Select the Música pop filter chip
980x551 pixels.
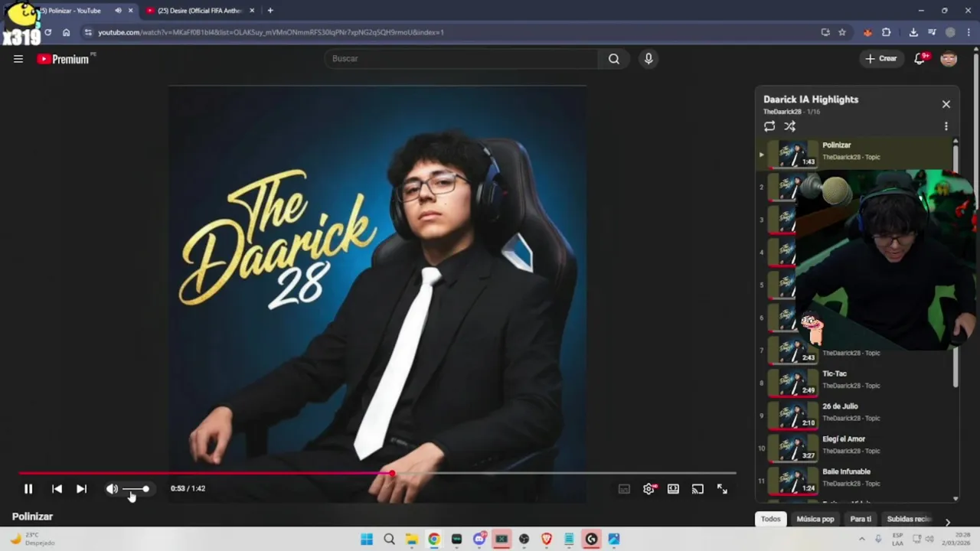[x=815, y=519]
